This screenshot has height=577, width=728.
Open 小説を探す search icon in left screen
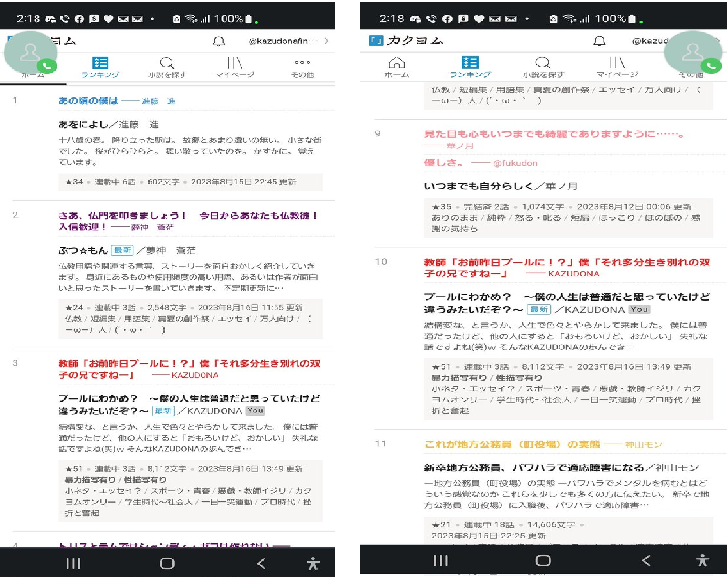167,67
